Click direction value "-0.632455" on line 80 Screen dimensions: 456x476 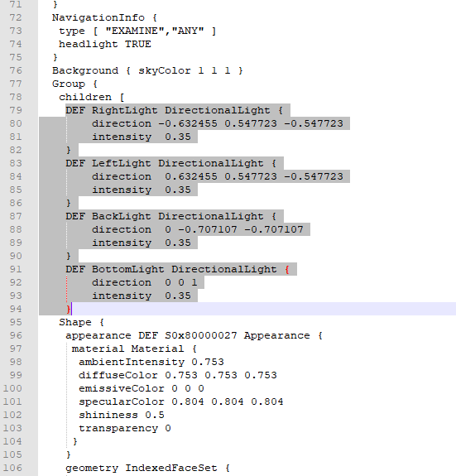[188, 123]
